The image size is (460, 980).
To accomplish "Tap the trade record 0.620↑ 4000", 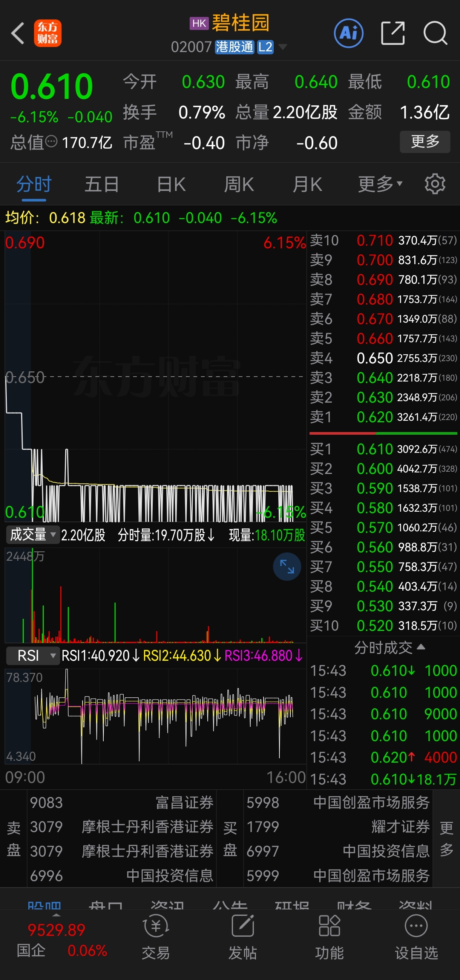I will [383, 757].
